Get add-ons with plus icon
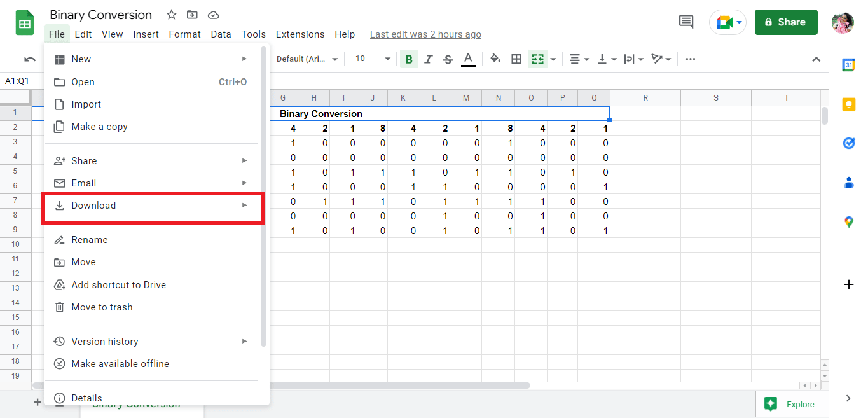 coord(849,284)
